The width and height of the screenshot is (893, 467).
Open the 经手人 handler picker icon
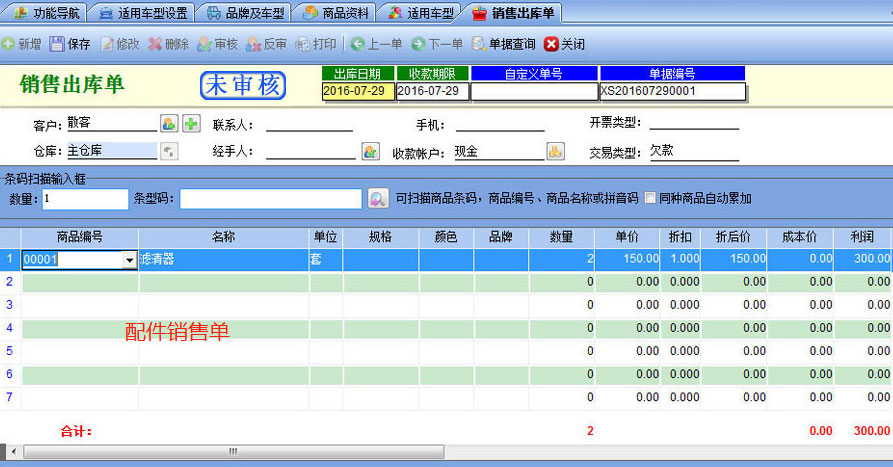click(x=371, y=151)
